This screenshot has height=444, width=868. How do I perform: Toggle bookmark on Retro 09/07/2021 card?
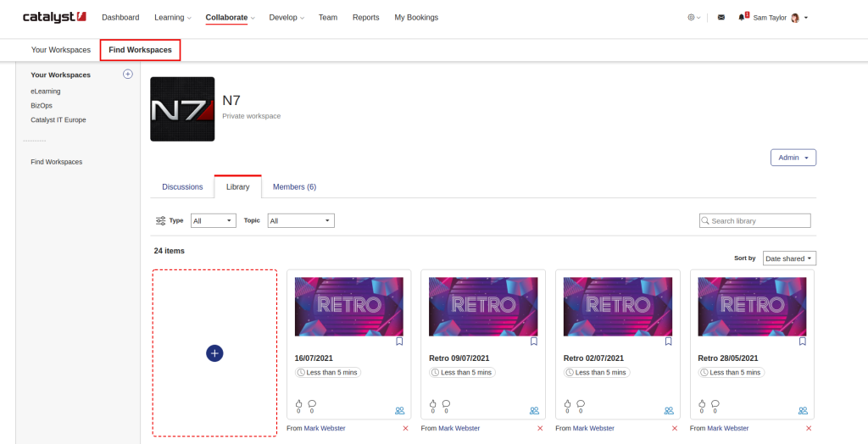(534, 341)
